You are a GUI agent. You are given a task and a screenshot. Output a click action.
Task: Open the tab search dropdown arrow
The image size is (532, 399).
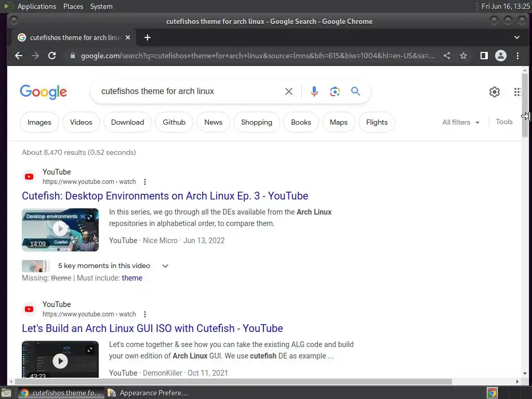point(517,37)
